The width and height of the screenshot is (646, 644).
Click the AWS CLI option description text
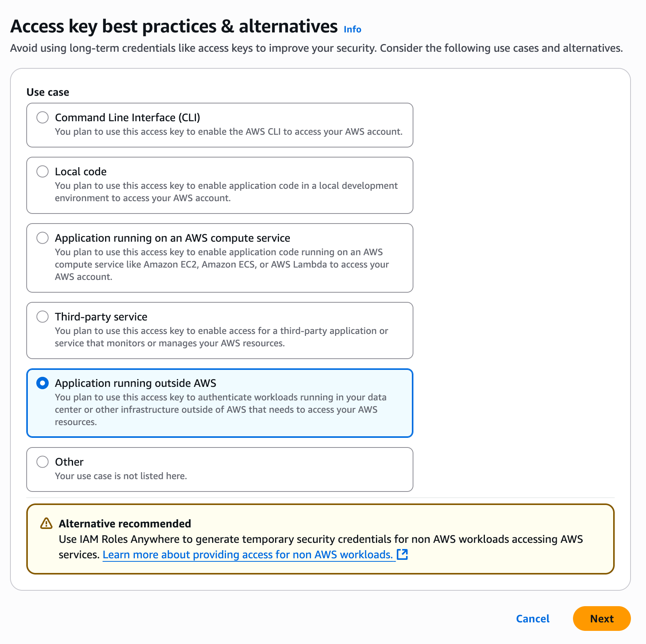coord(229,132)
